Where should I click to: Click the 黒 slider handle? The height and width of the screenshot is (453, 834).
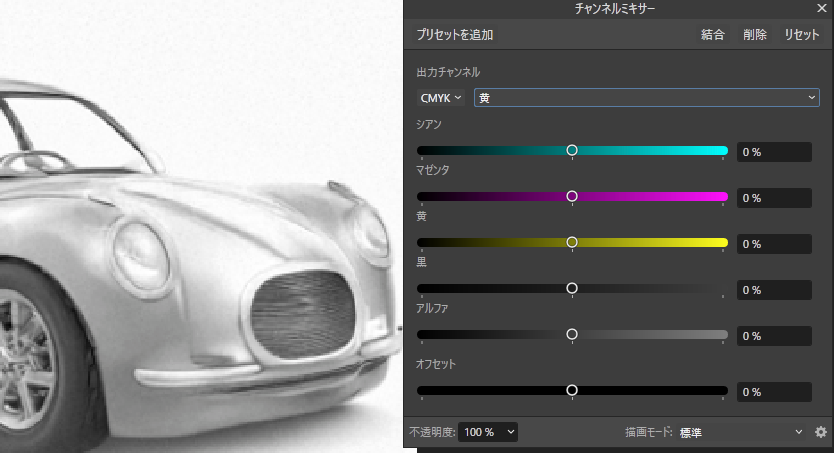coord(572,288)
